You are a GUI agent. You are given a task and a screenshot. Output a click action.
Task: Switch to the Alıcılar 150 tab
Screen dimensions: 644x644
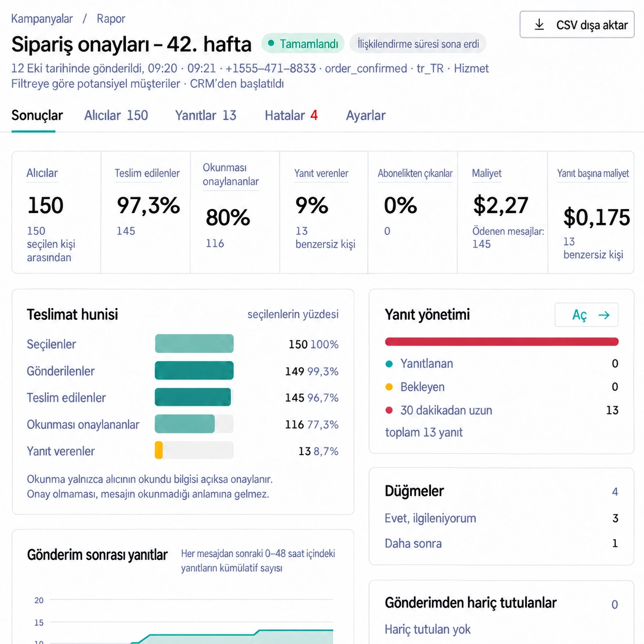coord(116,116)
